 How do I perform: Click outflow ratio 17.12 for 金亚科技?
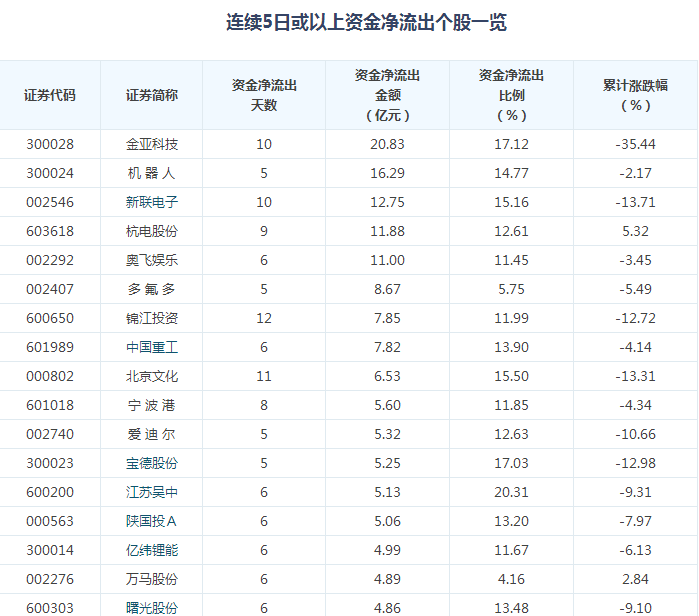tap(511, 144)
